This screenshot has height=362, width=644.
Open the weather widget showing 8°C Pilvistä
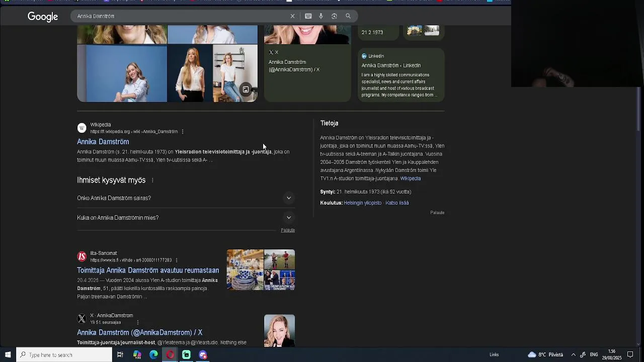tap(545, 355)
